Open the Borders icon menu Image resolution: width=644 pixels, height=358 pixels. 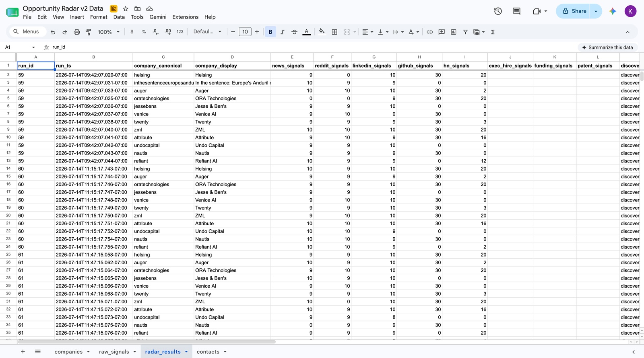(334, 32)
